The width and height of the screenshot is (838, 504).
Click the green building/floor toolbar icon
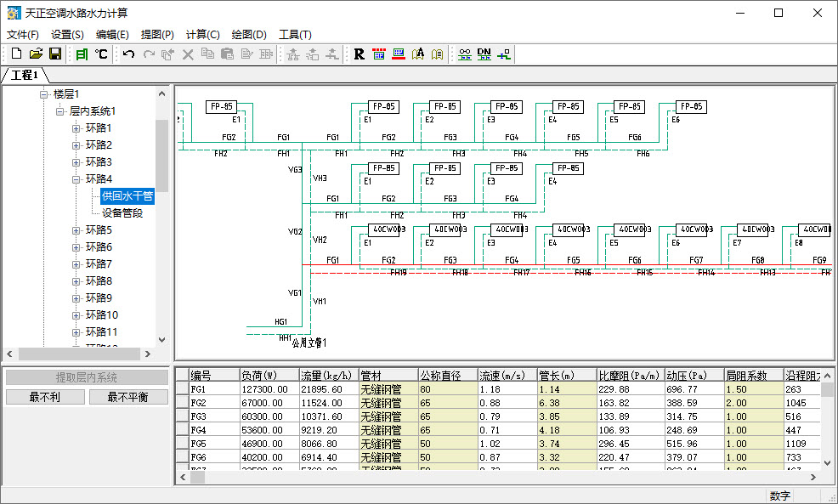click(82, 54)
